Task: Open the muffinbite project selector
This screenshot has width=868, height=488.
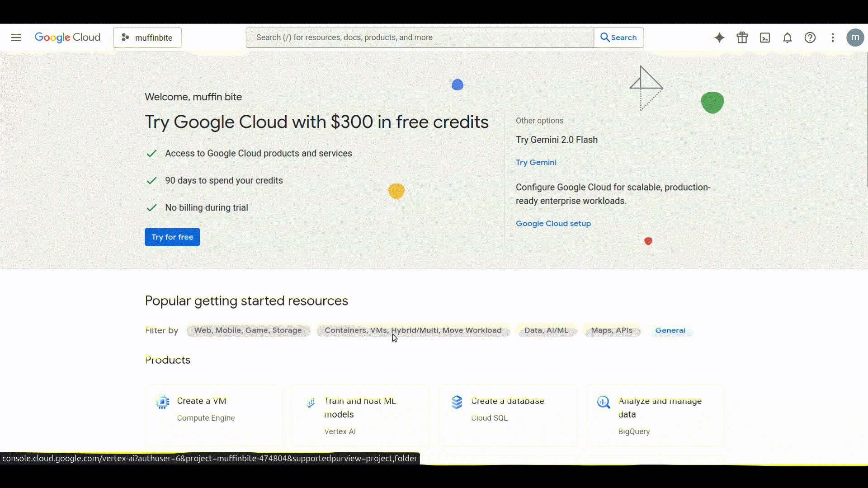Action: (x=147, y=38)
